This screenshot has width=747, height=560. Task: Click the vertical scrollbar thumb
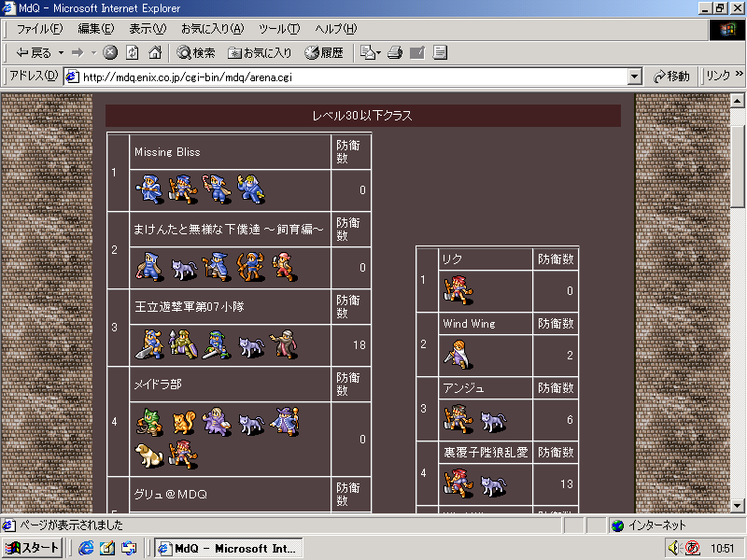point(738,167)
